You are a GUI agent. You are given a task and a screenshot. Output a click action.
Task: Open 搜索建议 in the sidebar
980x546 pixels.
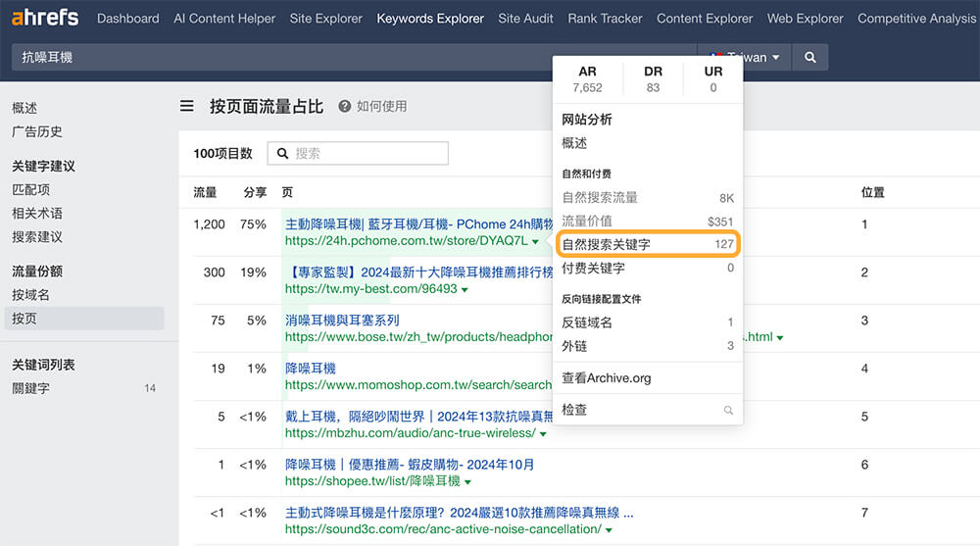[37, 237]
